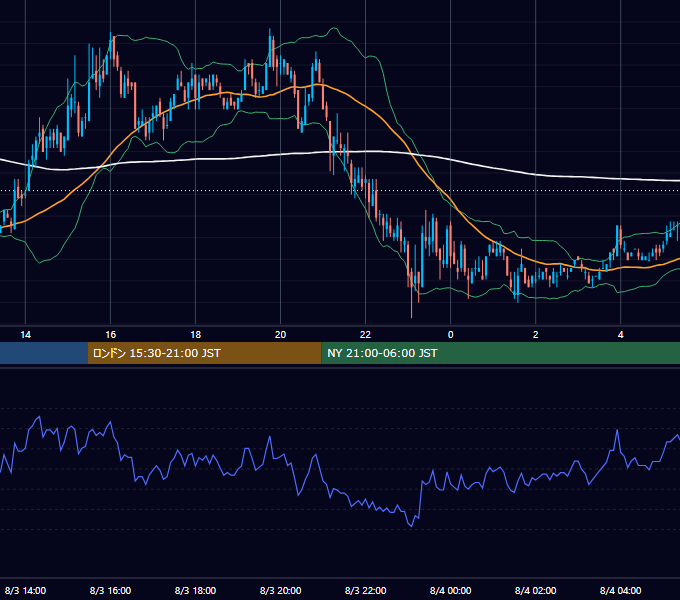This screenshot has height=600, width=680.
Task: Click the 14 hour label on price chart
Action: [x=26, y=334]
